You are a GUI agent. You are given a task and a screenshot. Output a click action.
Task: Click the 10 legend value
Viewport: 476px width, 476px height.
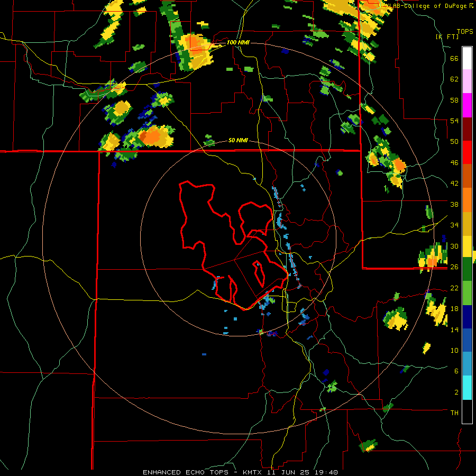(x=454, y=350)
